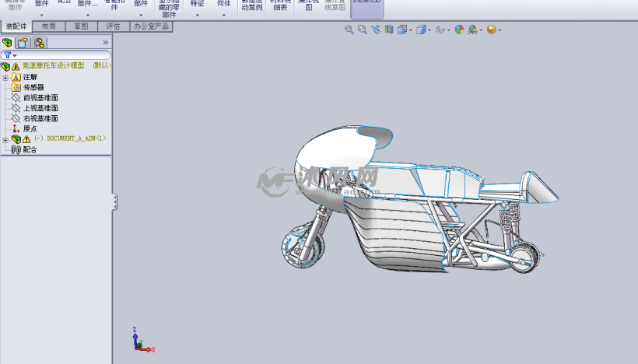This screenshot has height=364, width=638.
Task: Click the Previous View icon
Action: (376, 30)
